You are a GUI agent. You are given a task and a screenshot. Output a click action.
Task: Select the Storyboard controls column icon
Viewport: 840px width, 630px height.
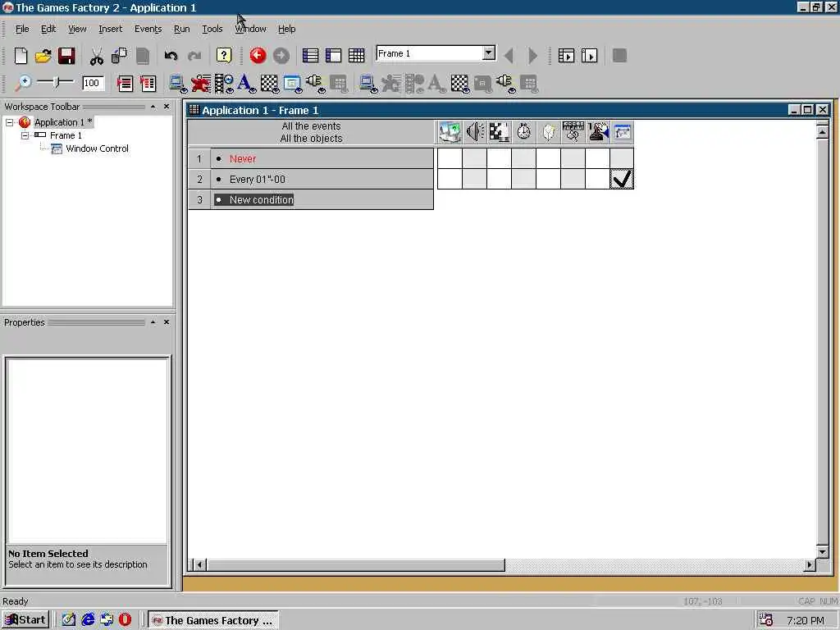[500, 132]
